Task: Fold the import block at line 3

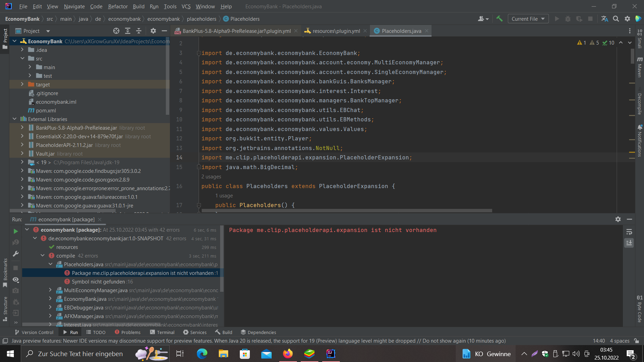Action: [x=199, y=53]
